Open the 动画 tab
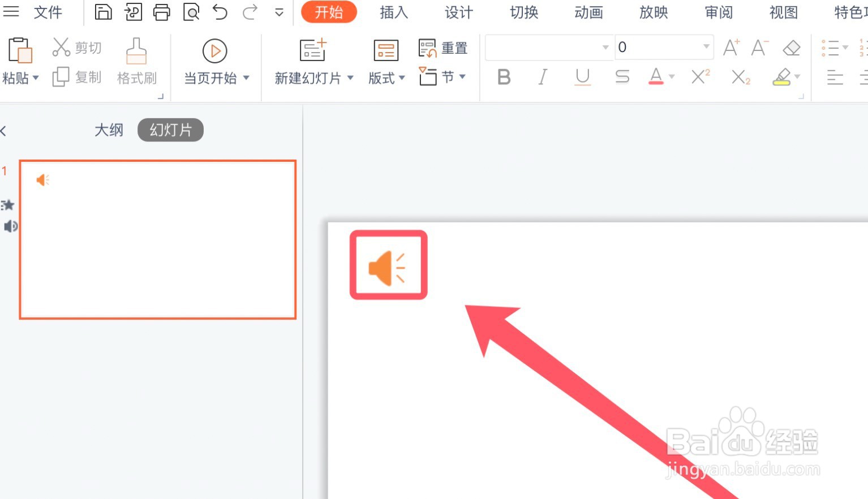The height and width of the screenshot is (499, 868). point(588,12)
